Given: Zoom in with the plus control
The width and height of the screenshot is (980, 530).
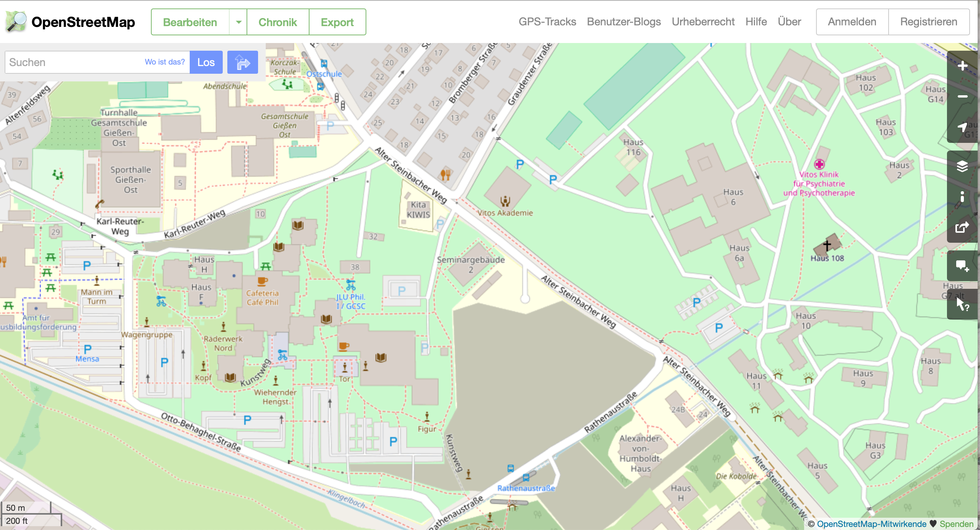Looking at the screenshot, I should [x=962, y=66].
